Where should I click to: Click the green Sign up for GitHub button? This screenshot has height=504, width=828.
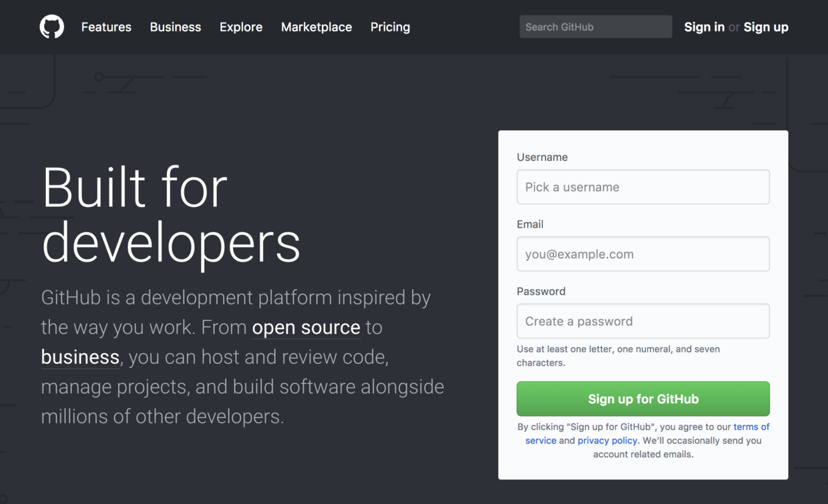(643, 399)
